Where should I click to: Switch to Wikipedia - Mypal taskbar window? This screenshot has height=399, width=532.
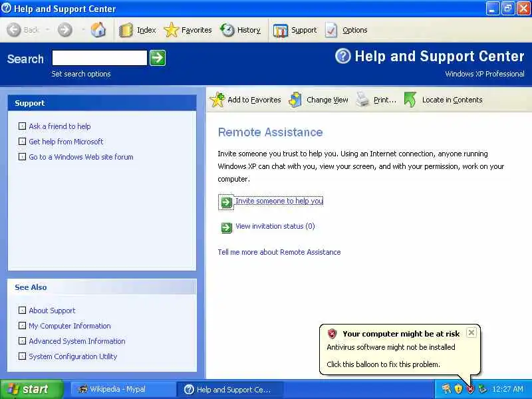122,389
